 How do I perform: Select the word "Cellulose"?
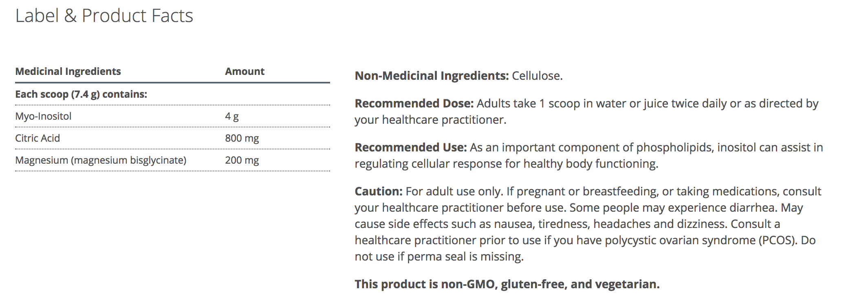[x=536, y=76]
